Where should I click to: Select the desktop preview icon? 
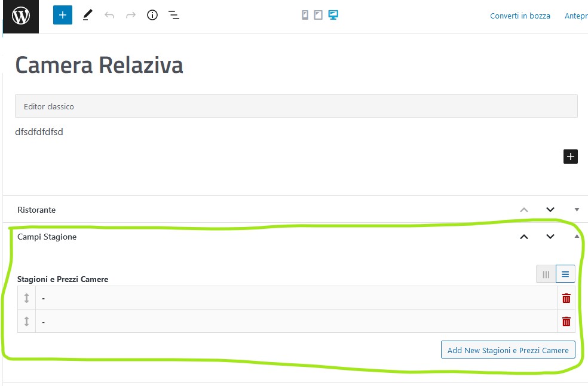(333, 15)
